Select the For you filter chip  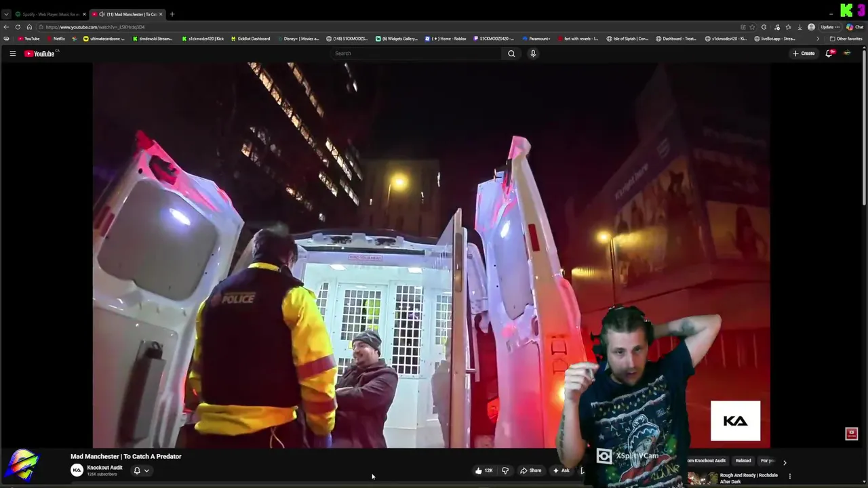767,461
